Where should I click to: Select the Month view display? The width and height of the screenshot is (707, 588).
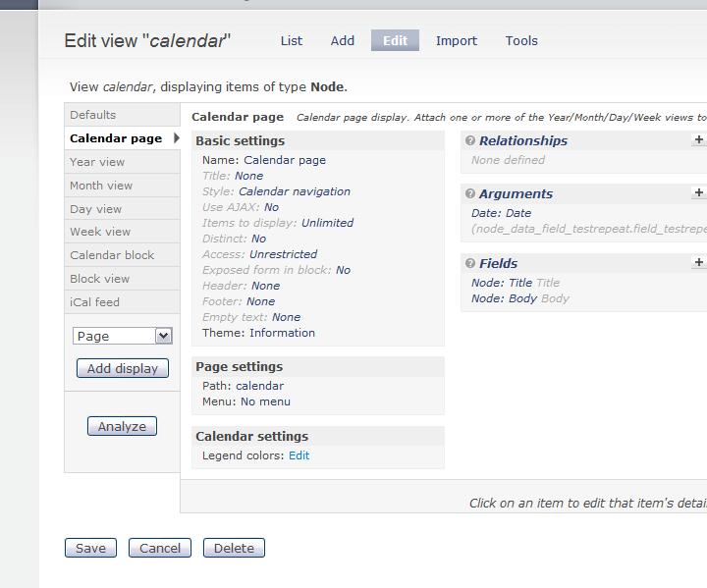101,186
